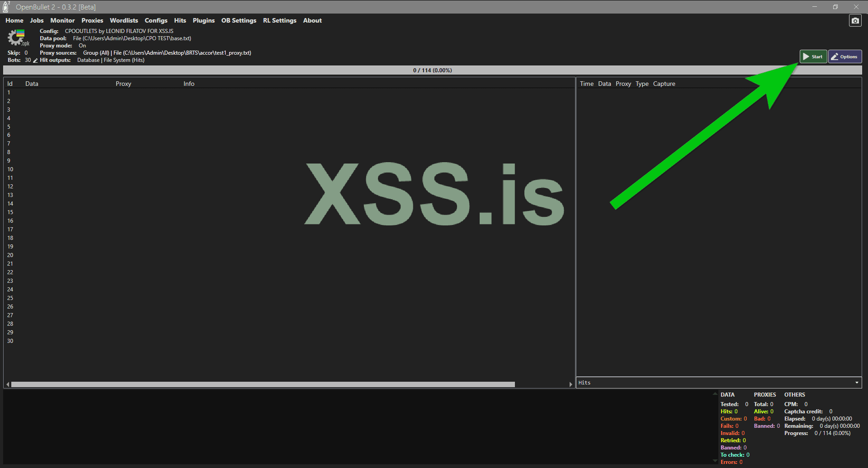
Task: Click the config gear .opk icon
Action: [18, 38]
